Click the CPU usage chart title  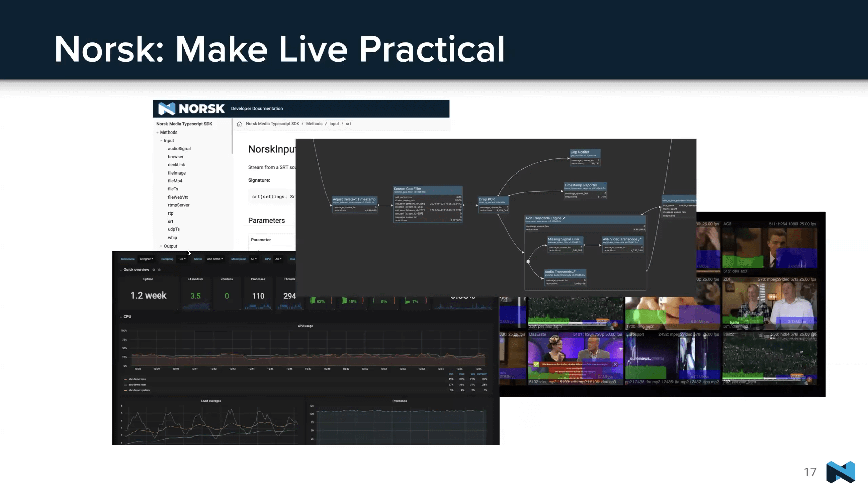[305, 326]
